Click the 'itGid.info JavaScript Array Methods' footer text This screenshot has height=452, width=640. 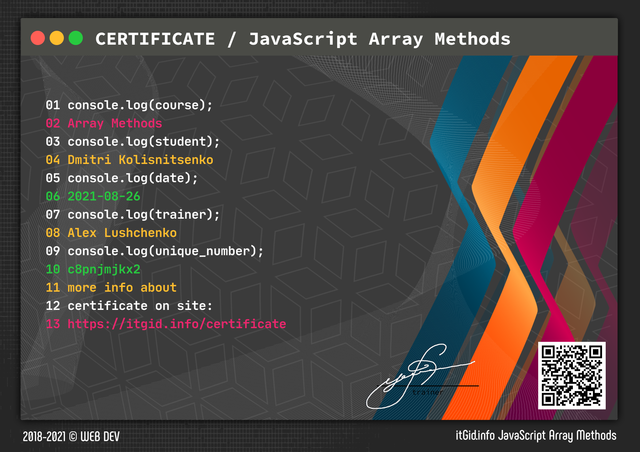coord(536,435)
